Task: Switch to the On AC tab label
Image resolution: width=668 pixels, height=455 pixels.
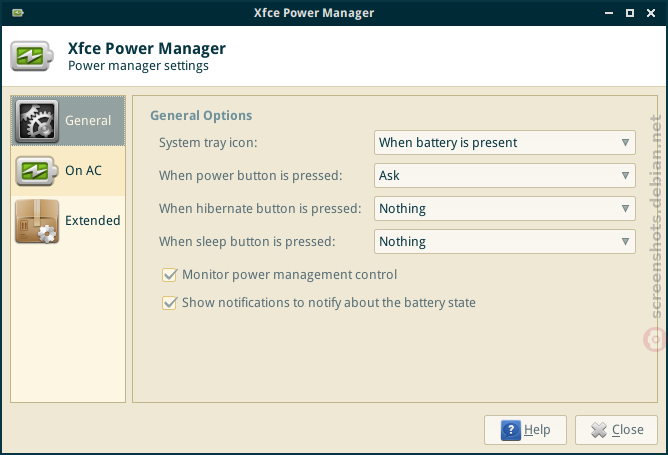Action: [84, 170]
